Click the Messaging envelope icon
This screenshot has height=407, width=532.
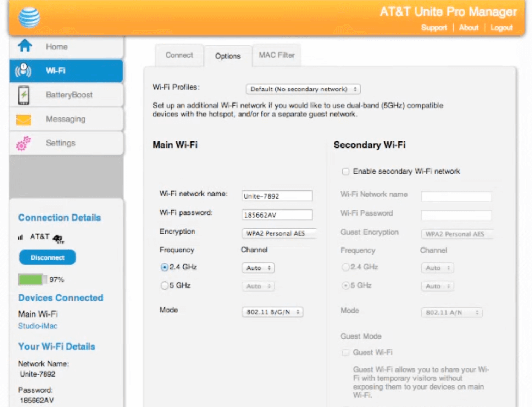pyautogui.click(x=23, y=119)
